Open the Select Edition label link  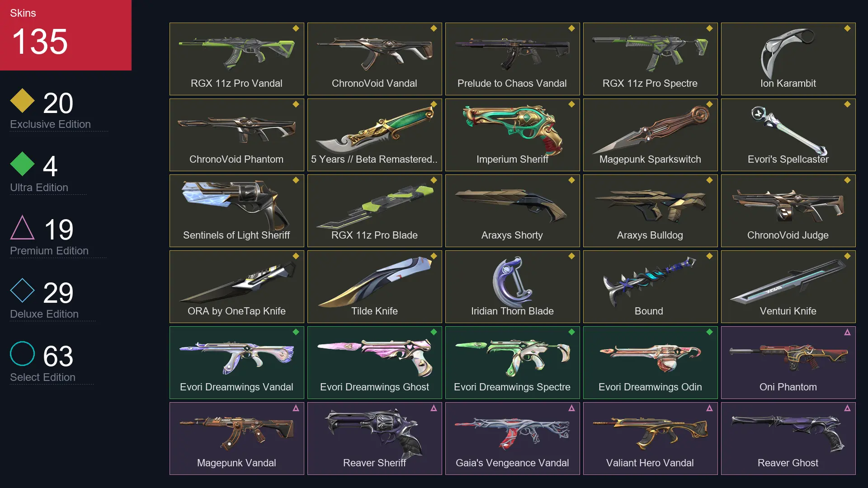[x=42, y=377]
